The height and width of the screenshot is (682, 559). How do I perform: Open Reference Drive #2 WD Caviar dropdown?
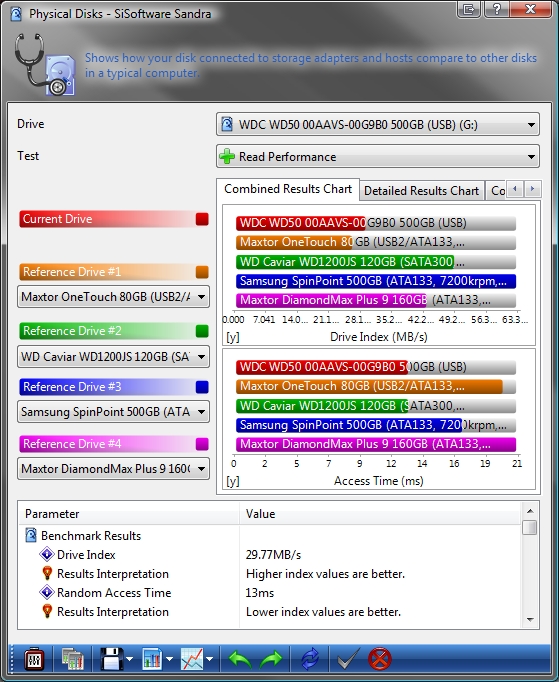tap(113, 357)
